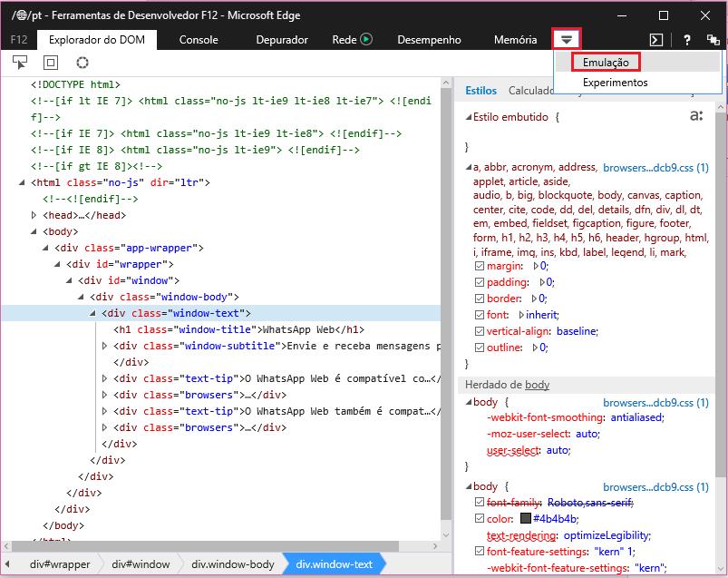Click the #4b4b4b color swatch
The height and width of the screenshot is (578, 728).
[x=525, y=519]
